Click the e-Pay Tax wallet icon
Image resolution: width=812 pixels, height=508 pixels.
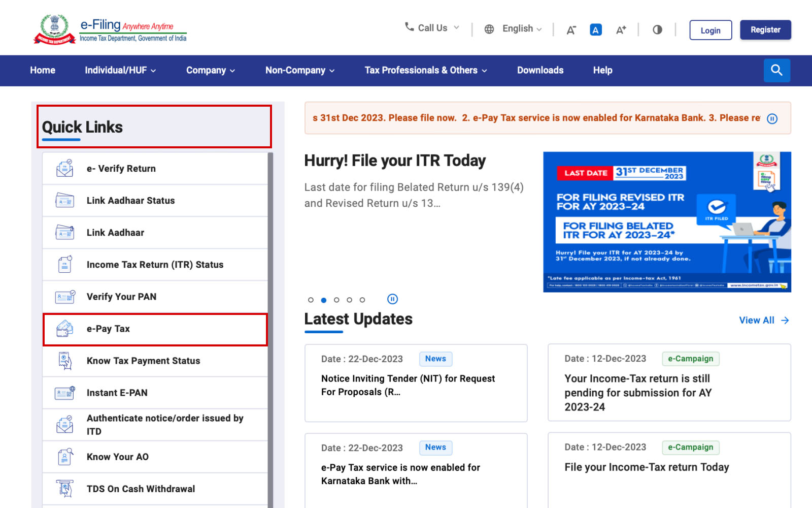click(64, 329)
